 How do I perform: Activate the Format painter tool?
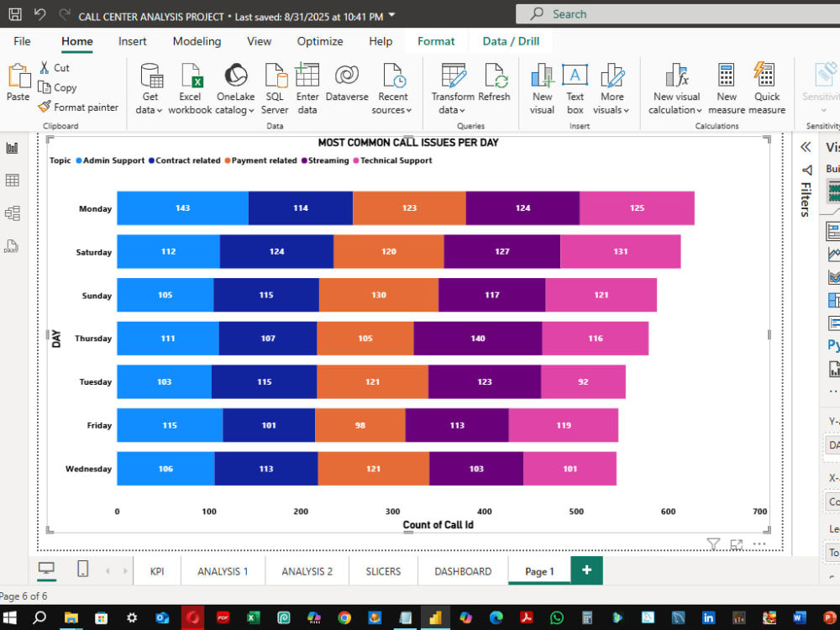point(79,108)
